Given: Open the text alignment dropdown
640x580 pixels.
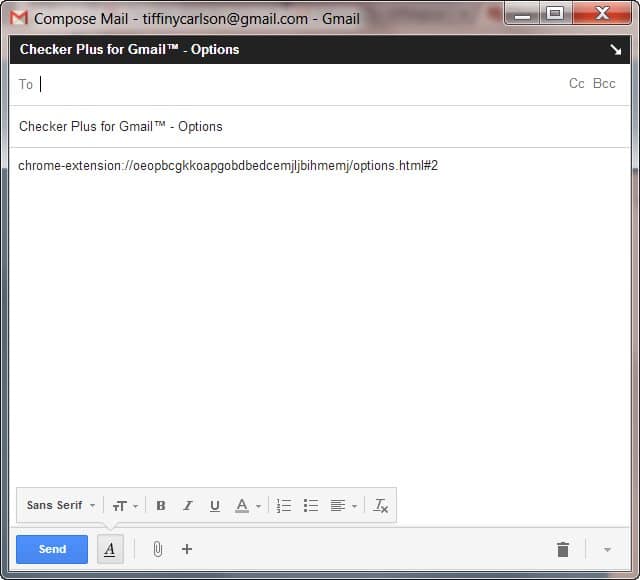Looking at the screenshot, I should 344,506.
